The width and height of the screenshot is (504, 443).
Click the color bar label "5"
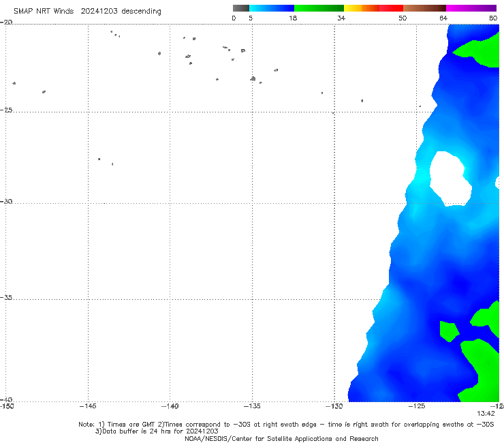[251, 18]
